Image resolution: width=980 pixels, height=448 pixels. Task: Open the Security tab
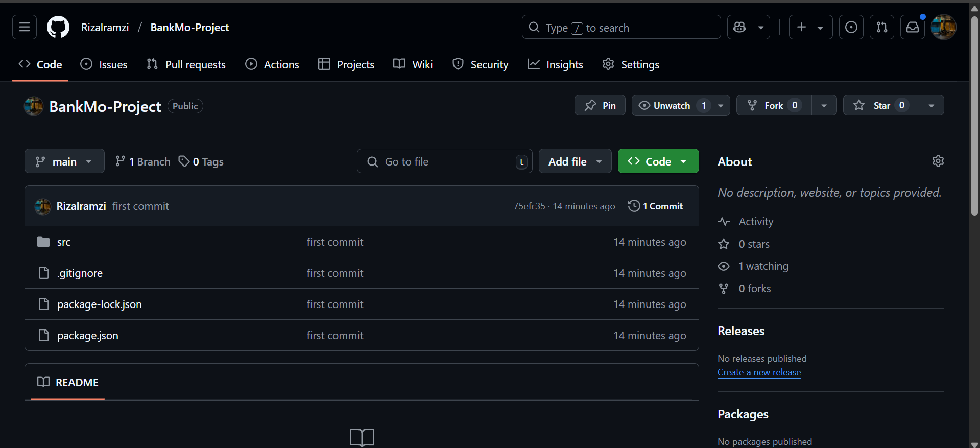[481, 64]
